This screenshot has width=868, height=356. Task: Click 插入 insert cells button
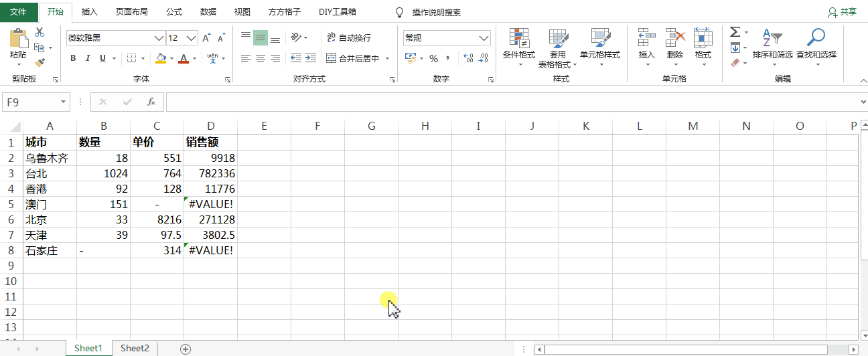tap(646, 47)
